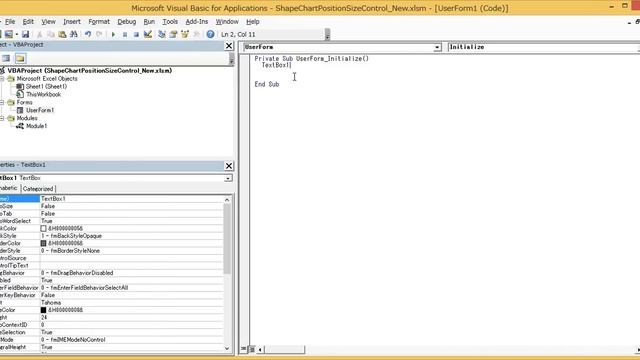Screen dimensions: 640x360
Task: Click the Break pause icon
Action: coord(125,35)
